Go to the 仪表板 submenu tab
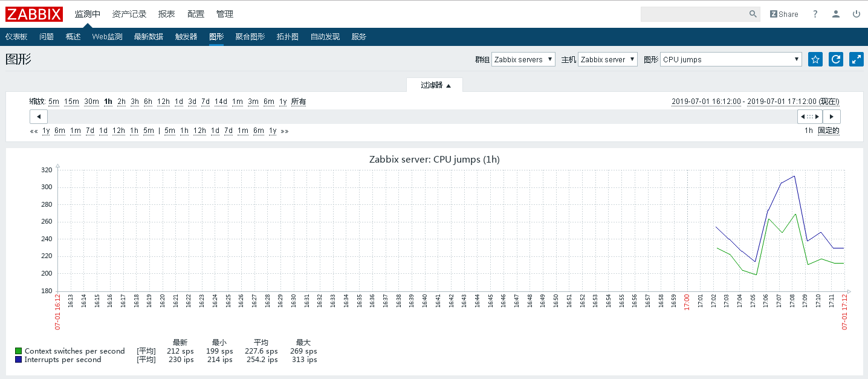 coord(16,37)
